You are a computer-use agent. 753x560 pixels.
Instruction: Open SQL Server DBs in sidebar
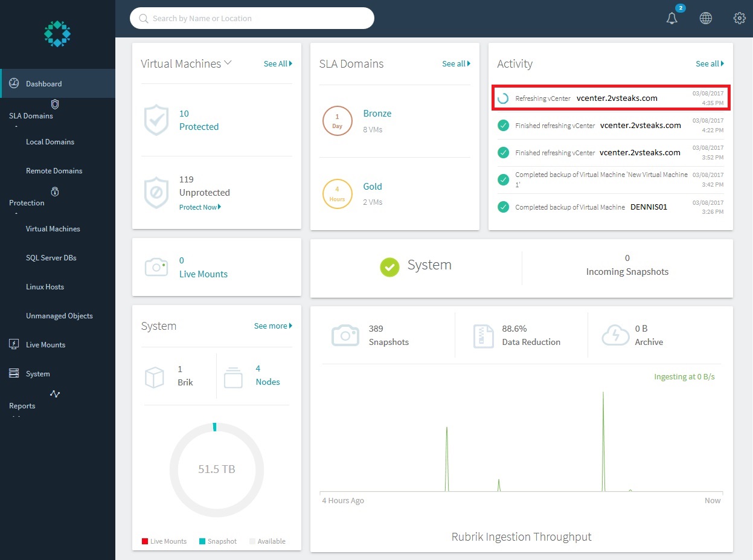point(51,258)
